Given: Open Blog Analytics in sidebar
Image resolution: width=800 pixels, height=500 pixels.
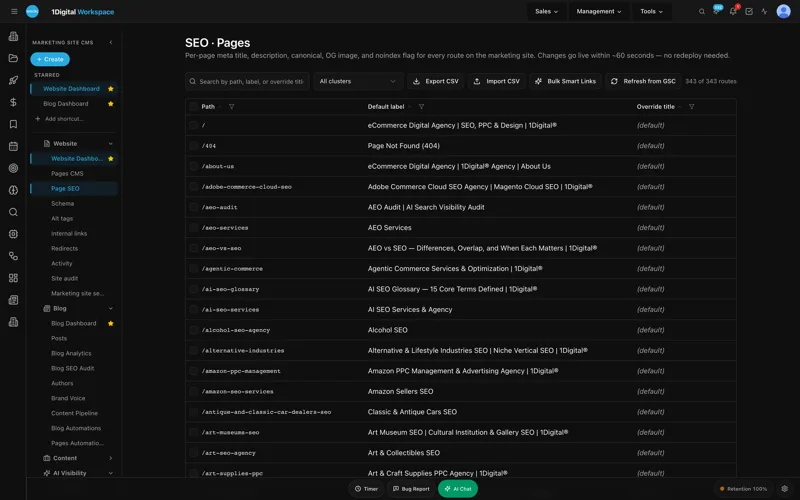Looking at the screenshot, I should click(x=71, y=353).
